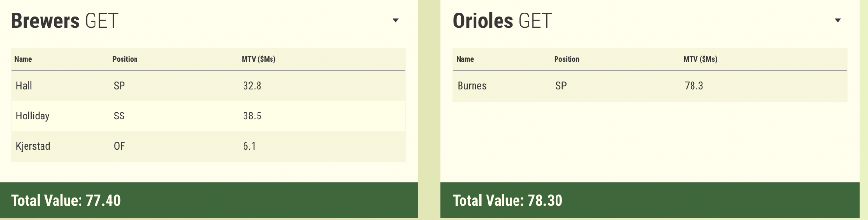
Task: Sort Brewers table by MTV ($Ms) header
Action: 258,59
